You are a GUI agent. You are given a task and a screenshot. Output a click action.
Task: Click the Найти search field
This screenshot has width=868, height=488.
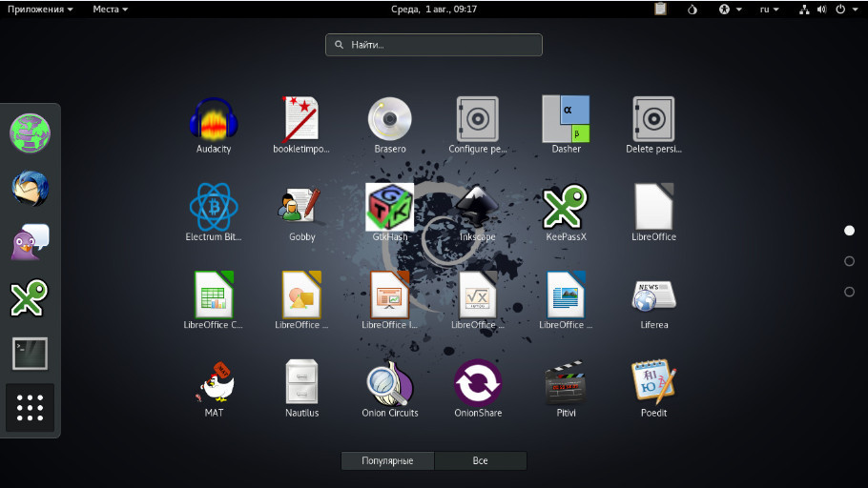(x=434, y=45)
